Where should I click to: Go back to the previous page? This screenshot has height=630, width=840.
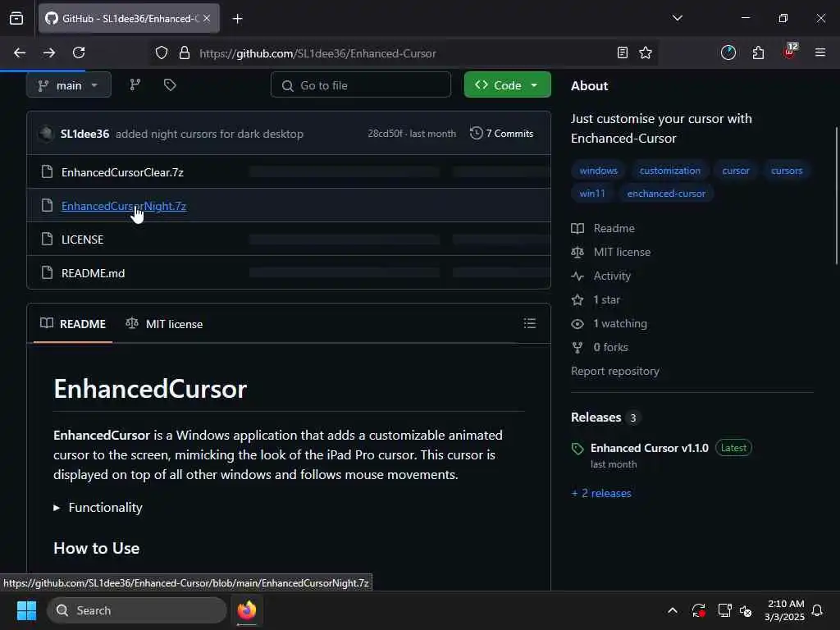click(20, 52)
